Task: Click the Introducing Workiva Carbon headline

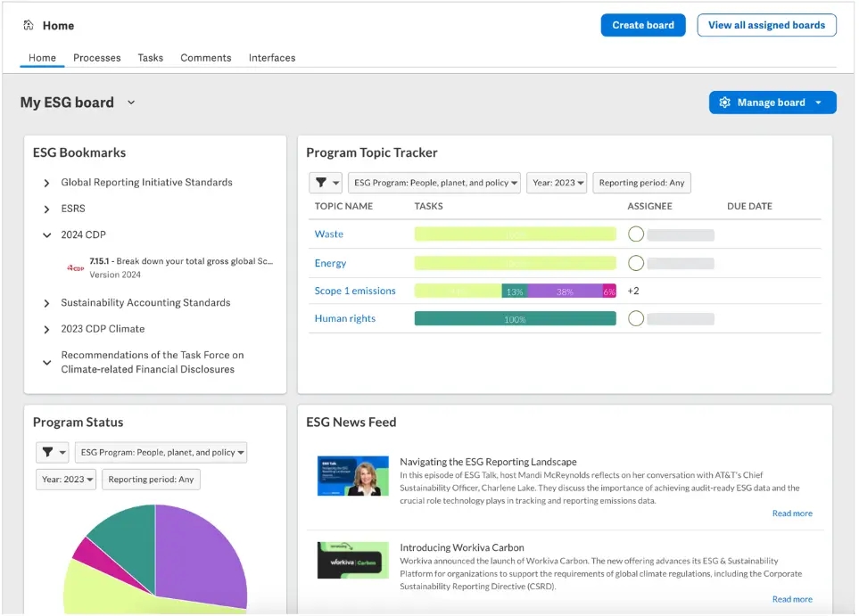Action: tap(462, 547)
